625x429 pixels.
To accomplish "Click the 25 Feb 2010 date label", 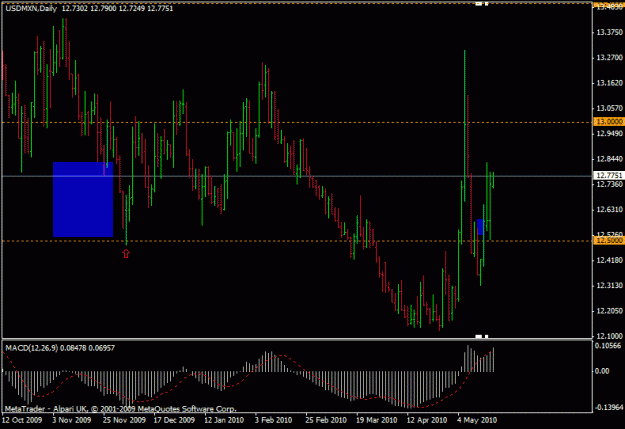I will [326, 420].
